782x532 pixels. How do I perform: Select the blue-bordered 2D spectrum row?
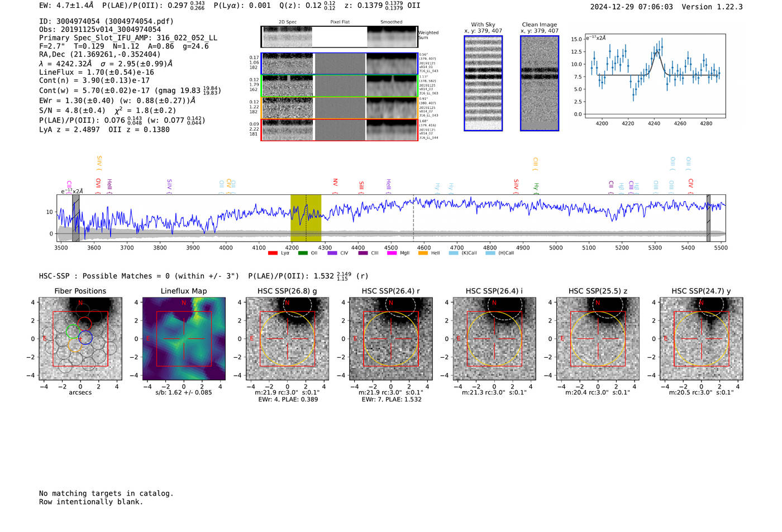point(340,64)
